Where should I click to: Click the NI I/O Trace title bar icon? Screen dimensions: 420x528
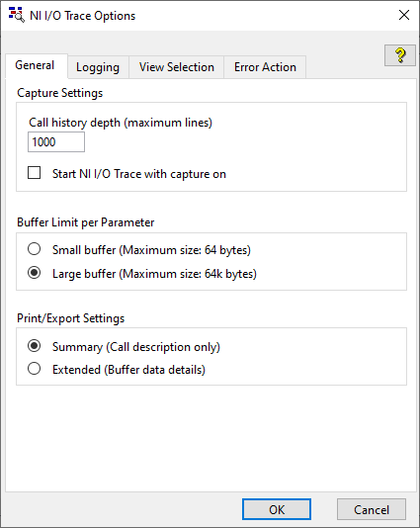pos(16,15)
